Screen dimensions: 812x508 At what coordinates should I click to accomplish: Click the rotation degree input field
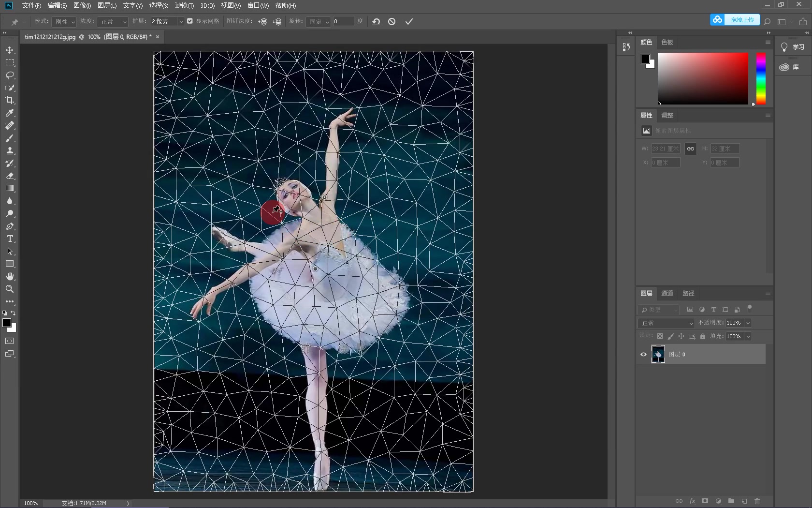343,21
